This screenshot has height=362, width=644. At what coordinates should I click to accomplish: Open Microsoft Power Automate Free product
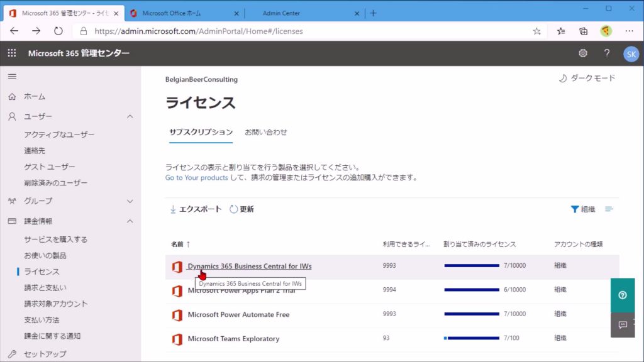tap(238, 314)
